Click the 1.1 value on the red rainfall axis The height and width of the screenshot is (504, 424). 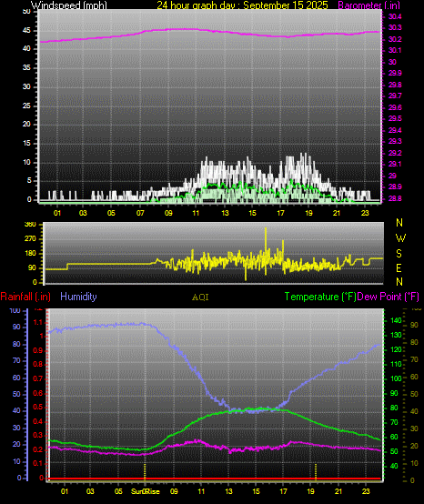point(38,322)
